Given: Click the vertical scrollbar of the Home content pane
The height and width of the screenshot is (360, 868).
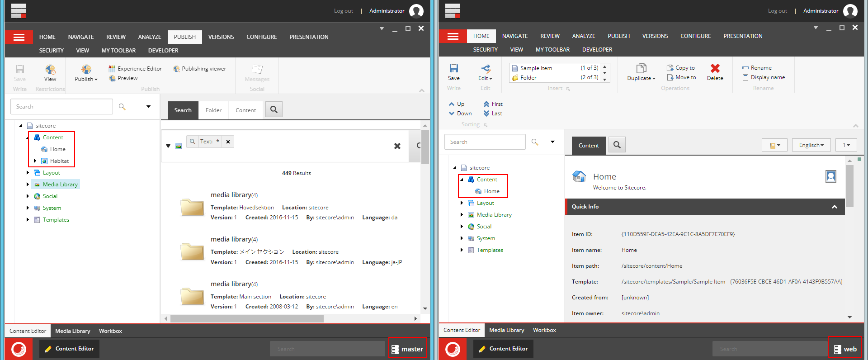Looking at the screenshot, I should point(849,185).
